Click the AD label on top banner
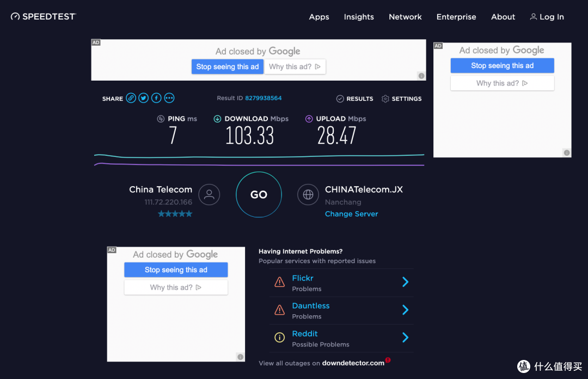This screenshot has width=588, height=379. [x=96, y=42]
